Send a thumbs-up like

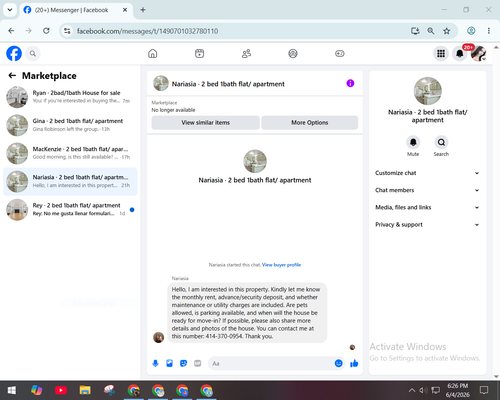(x=354, y=363)
